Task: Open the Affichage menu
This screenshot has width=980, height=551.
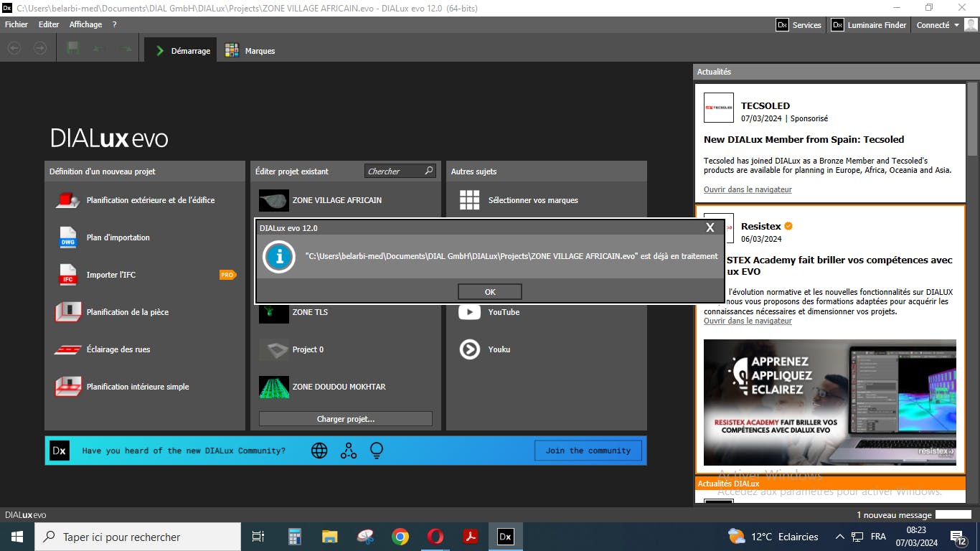Action: click(85, 24)
